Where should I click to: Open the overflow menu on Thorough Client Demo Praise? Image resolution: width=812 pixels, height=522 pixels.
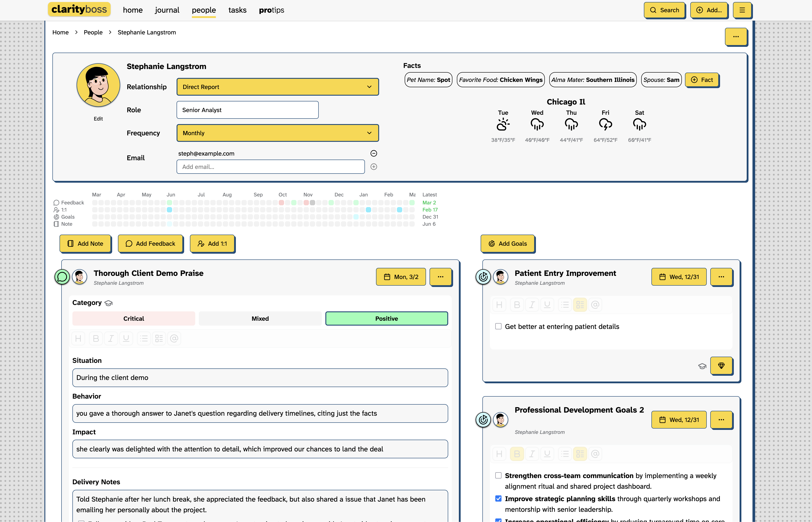(441, 277)
